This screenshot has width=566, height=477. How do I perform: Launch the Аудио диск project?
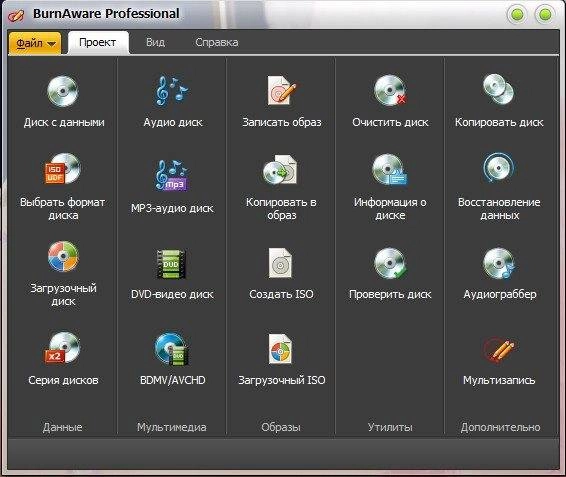tap(173, 102)
